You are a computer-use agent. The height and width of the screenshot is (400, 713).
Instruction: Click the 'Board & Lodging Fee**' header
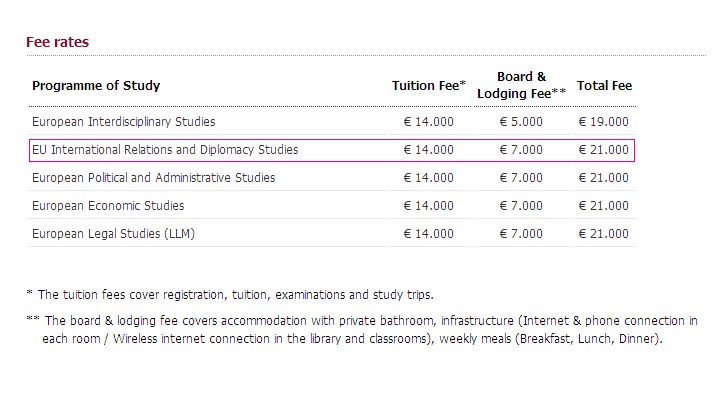[x=521, y=85]
